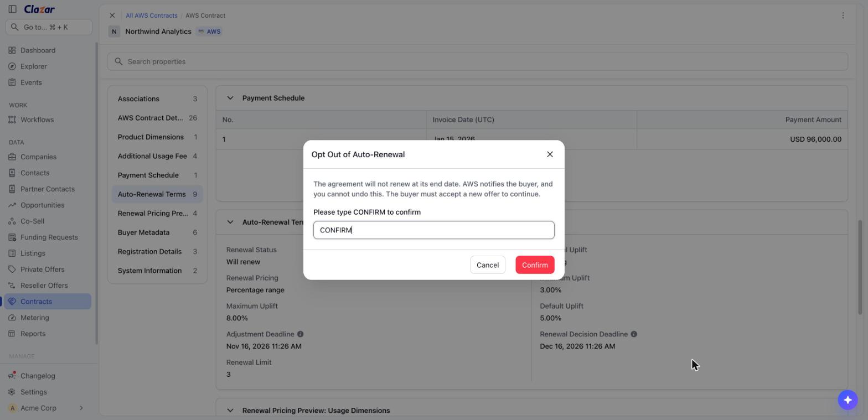
Task: Jump to Buyer Metadata section
Action: point(157,232)
